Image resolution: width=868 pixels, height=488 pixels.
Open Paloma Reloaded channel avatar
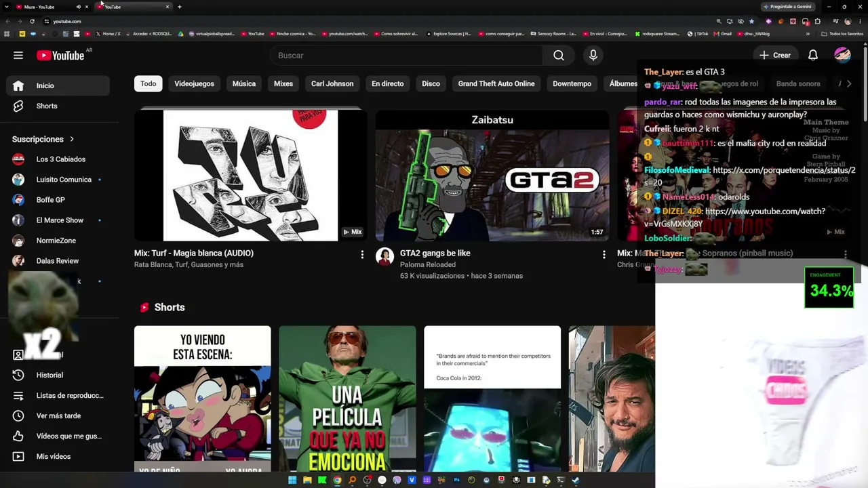pyautogui.click(x=384, y=257)
